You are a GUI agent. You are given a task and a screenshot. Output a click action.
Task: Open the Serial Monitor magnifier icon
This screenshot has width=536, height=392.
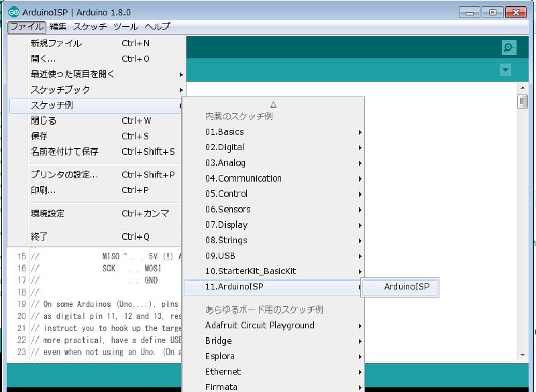click(x=509, y=48)
